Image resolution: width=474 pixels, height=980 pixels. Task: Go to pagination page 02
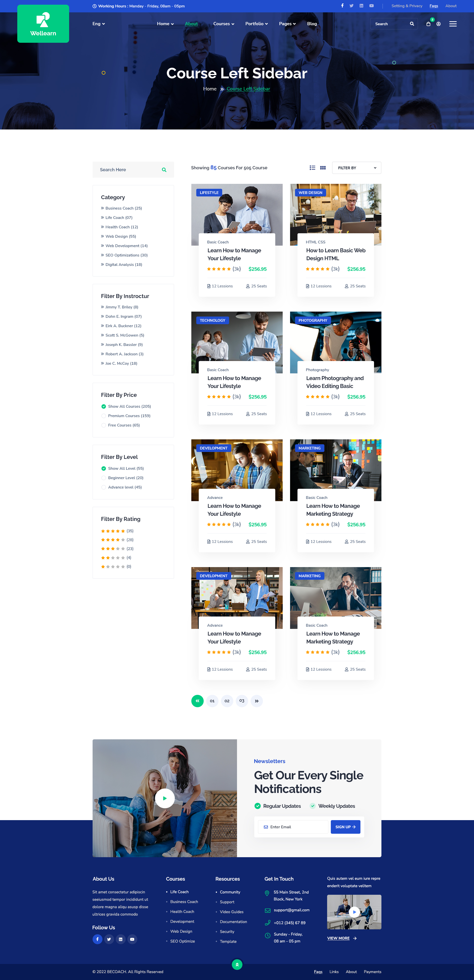point(227,701)
